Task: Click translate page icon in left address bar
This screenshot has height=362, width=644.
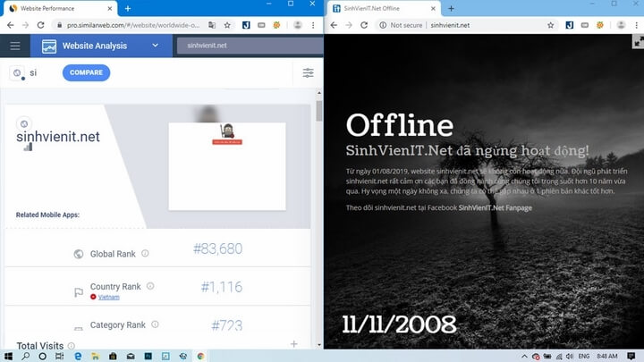Action: pos(212,25)
